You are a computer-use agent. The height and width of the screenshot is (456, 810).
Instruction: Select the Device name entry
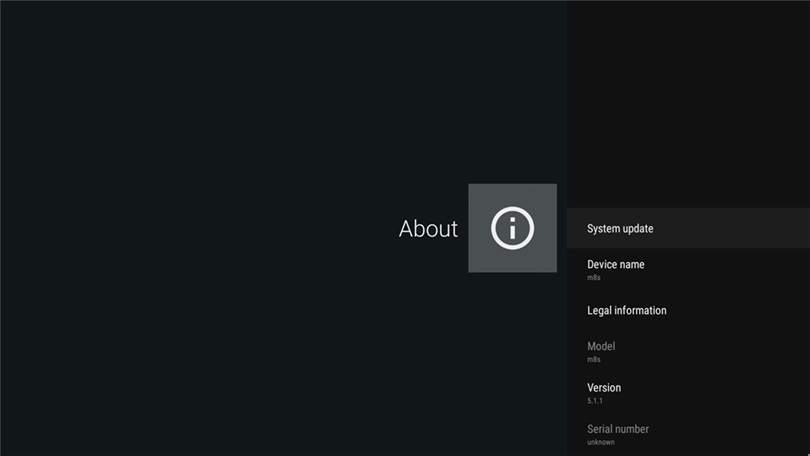615,265
